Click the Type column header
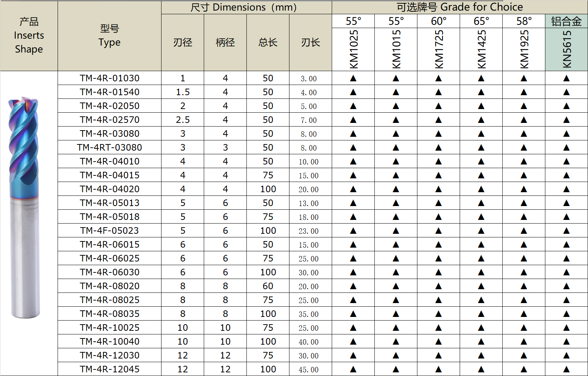The height and width of the screenshot is (376, 588). coord(109,36)
